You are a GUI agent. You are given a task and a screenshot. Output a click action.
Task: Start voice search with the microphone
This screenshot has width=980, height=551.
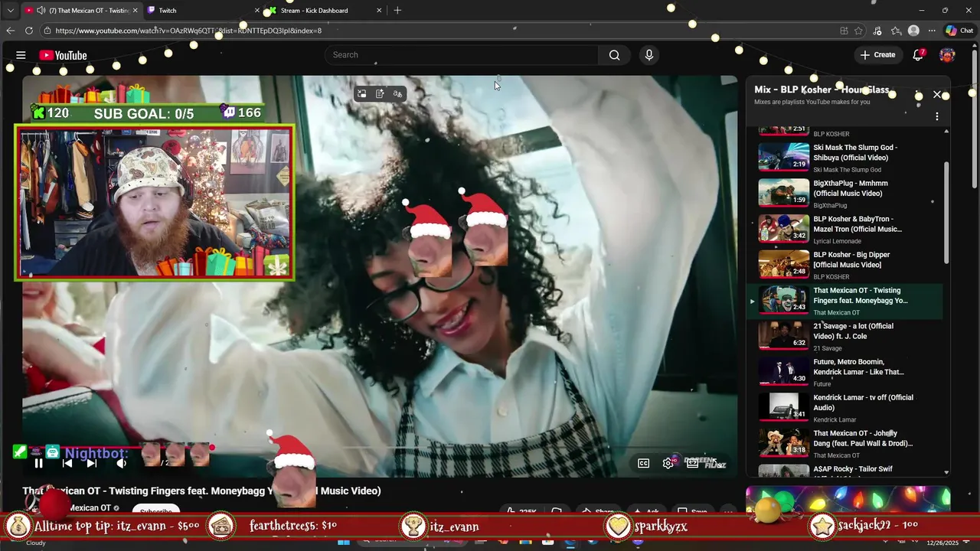click(649, 55)
